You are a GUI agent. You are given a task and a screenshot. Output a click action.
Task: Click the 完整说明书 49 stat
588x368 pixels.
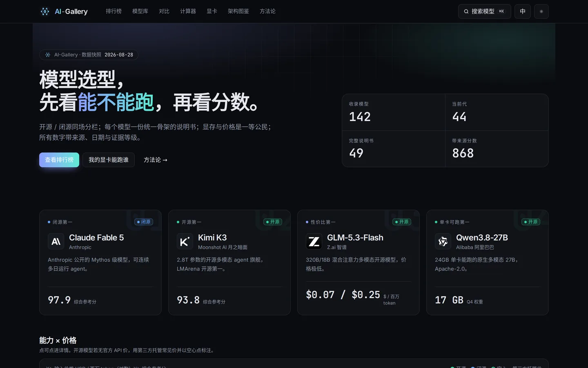point(394,149)
